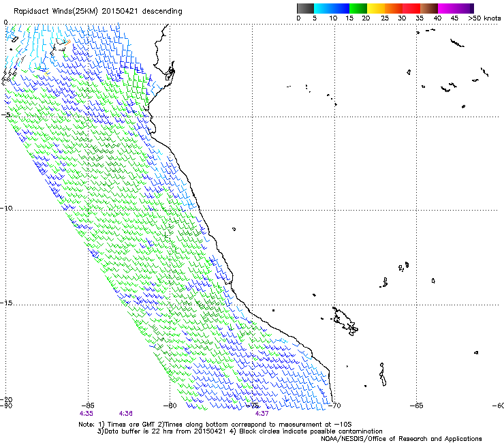Viewport: 504px width, 443px height.
Task: Click the '4:35' purple time label
Action: (x=86, y=414)
